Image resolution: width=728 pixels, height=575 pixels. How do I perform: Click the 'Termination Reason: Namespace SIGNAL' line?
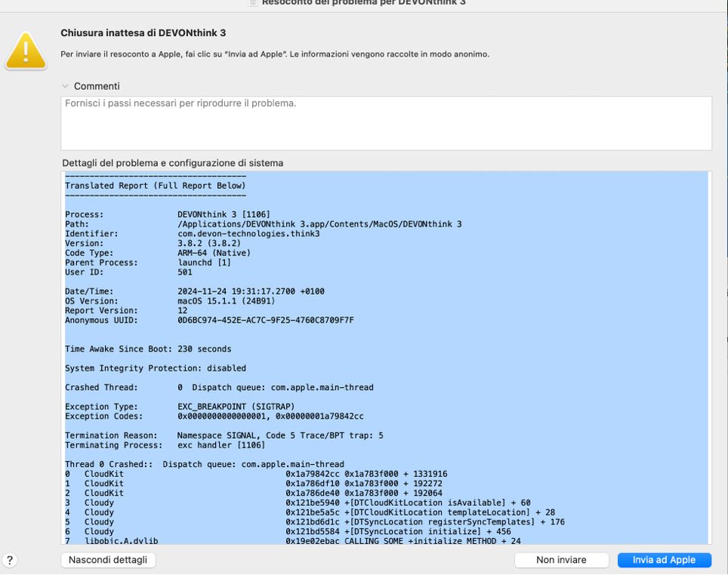tap(224, 435)
